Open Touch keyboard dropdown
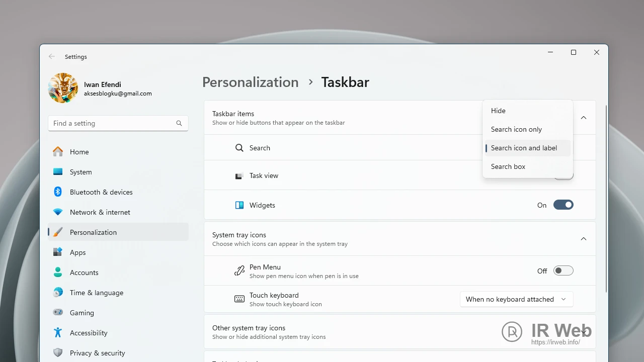Screen dimensions: 644x362 click(516, 299)
